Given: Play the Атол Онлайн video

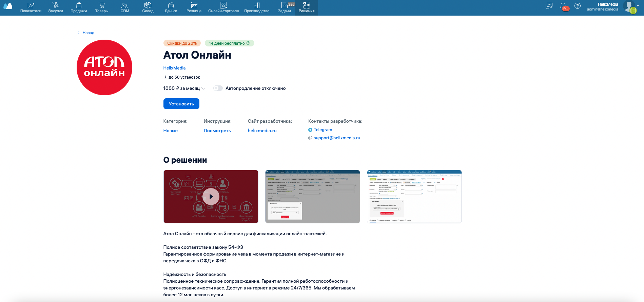Looking at the screenshot, I should pyautogui.click(x=211, y=197).
